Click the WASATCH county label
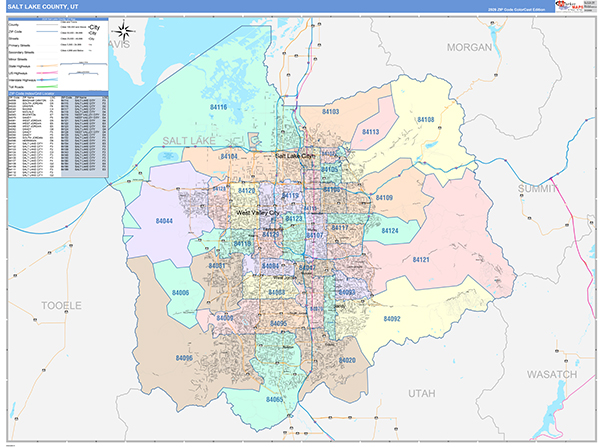The width and height of the screenshot is (600, 447). (552, 374)
